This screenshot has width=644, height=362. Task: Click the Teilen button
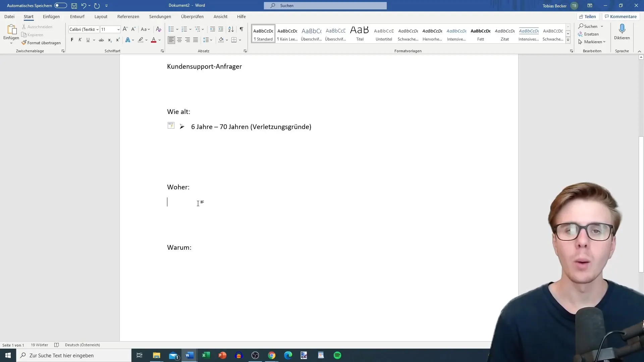pyautogui.click(x=588, y=16)
